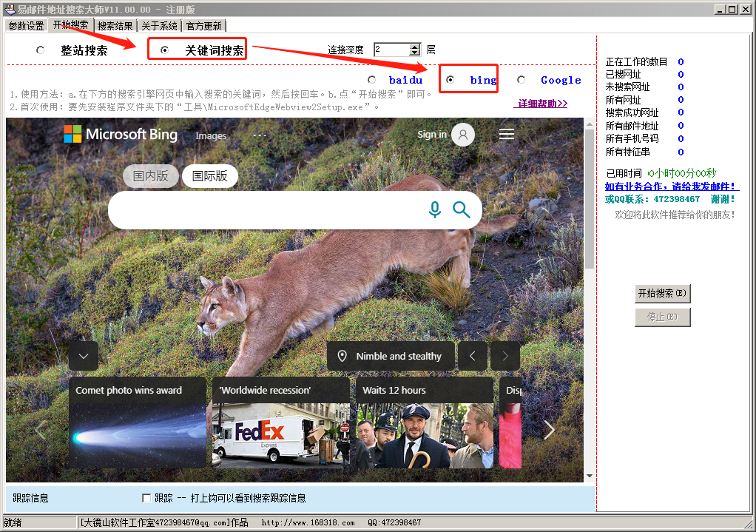Go to the 关于系统 tab
The height and width of the screenshot is (532, 756).
(x=160, y=26)
